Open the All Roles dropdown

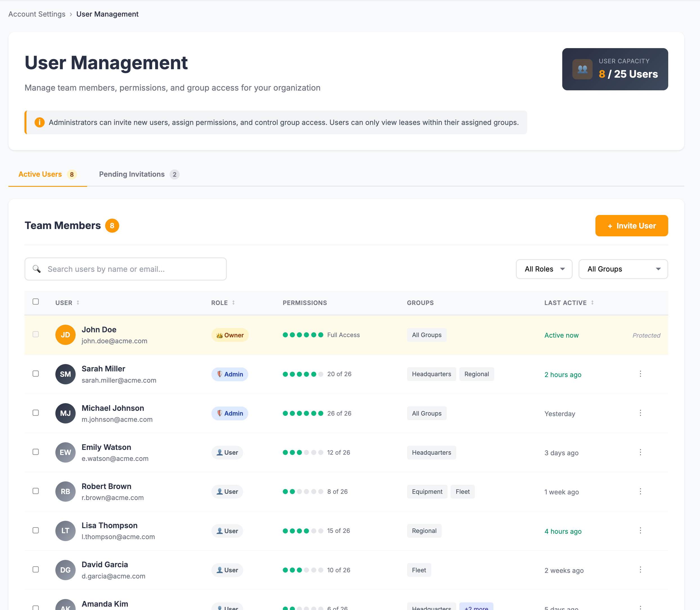click(x=543, y=269)
